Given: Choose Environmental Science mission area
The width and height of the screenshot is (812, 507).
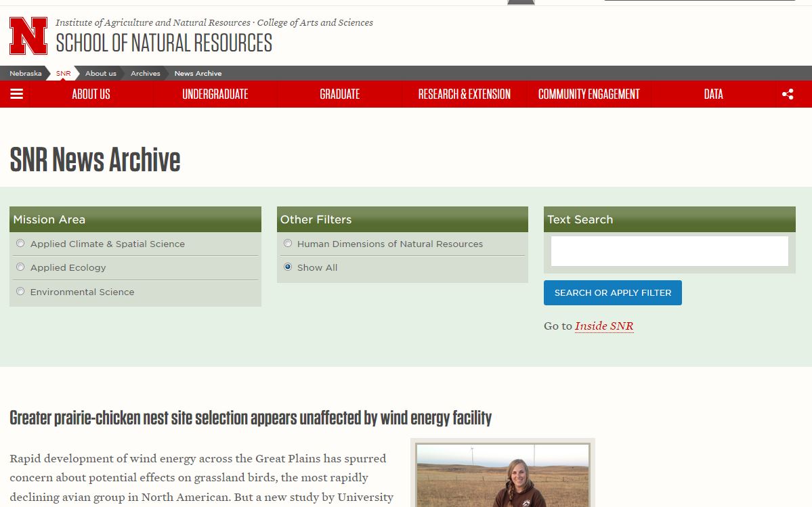Looking at the screenshot, I should [x=20, y=292].
